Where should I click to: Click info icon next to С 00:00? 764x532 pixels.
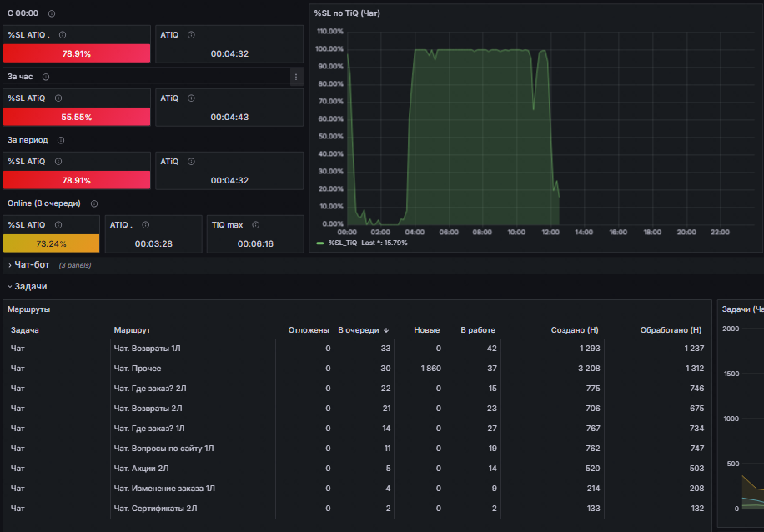point(52,13)
